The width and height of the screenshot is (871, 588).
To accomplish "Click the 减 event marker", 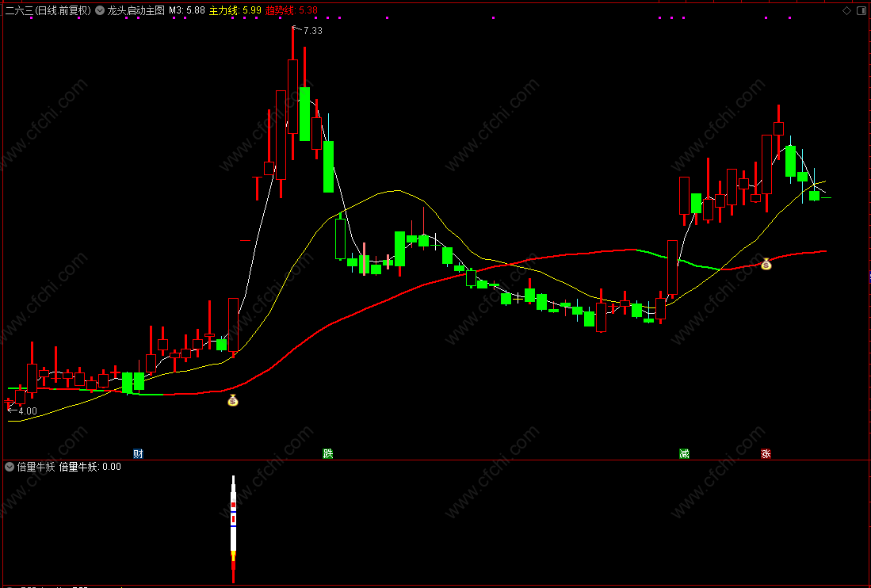I will point(684,453).
